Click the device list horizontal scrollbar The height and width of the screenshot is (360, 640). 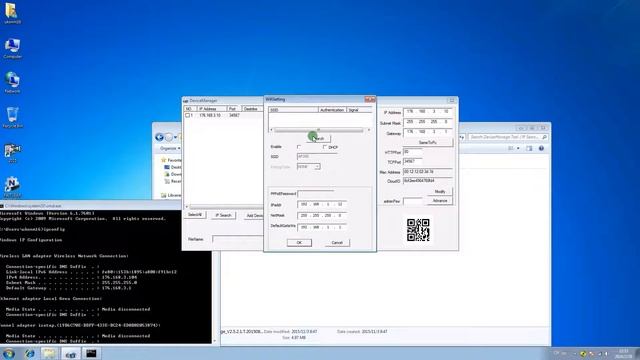click(x=224, y=207)
